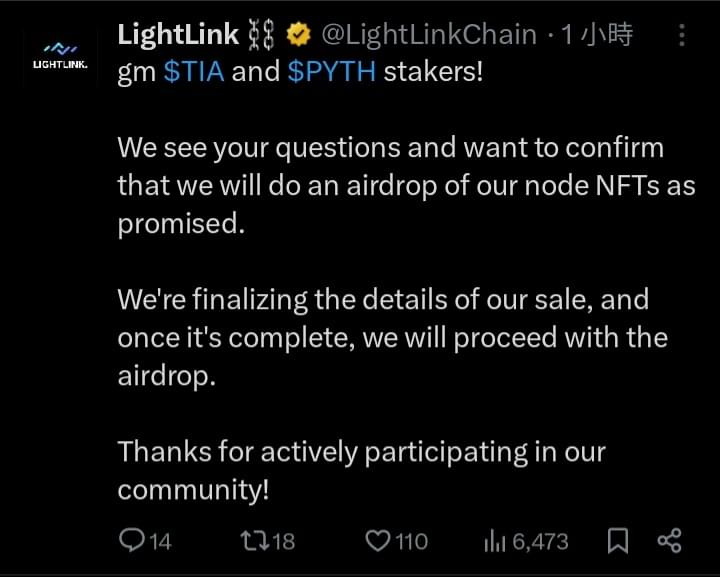Retweet the post using the repost icon
The width and height of the screenshot is (720, 577).
click(255, 540)
